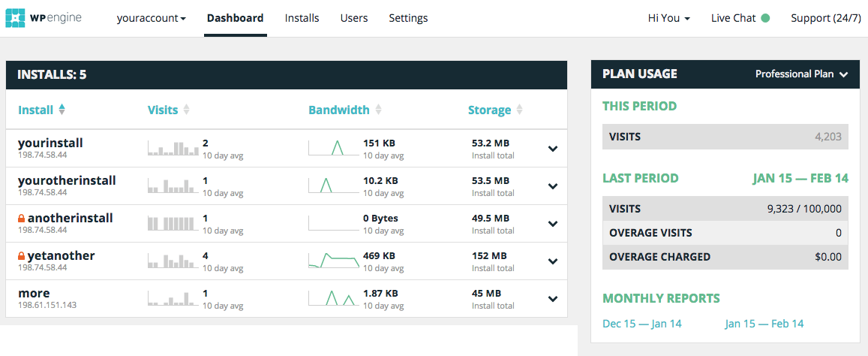Click the green Live Chat status dot
The image size is (868, 356).
tap(765, 18)
